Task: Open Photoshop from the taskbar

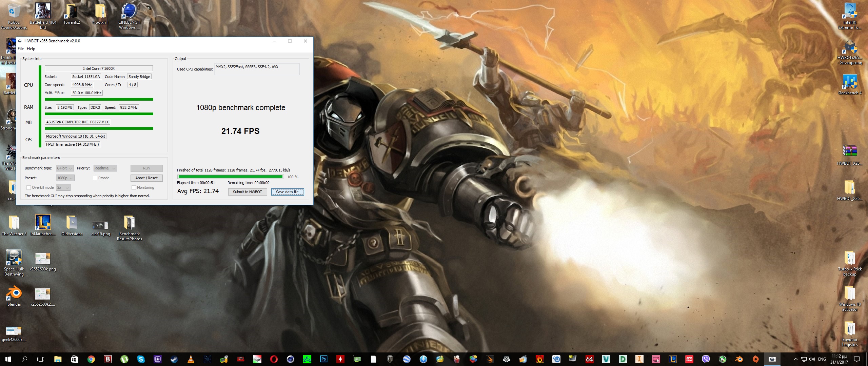Action: (323, 359)
